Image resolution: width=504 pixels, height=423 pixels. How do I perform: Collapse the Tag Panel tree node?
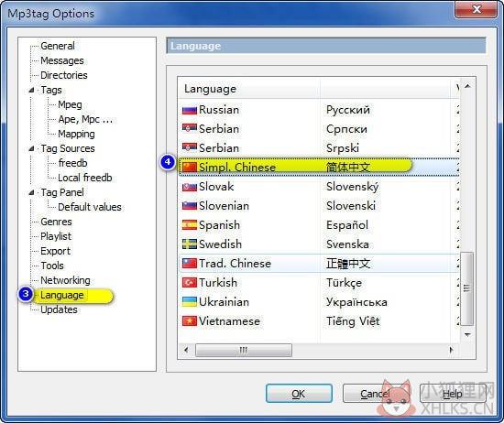pos(31,192)
